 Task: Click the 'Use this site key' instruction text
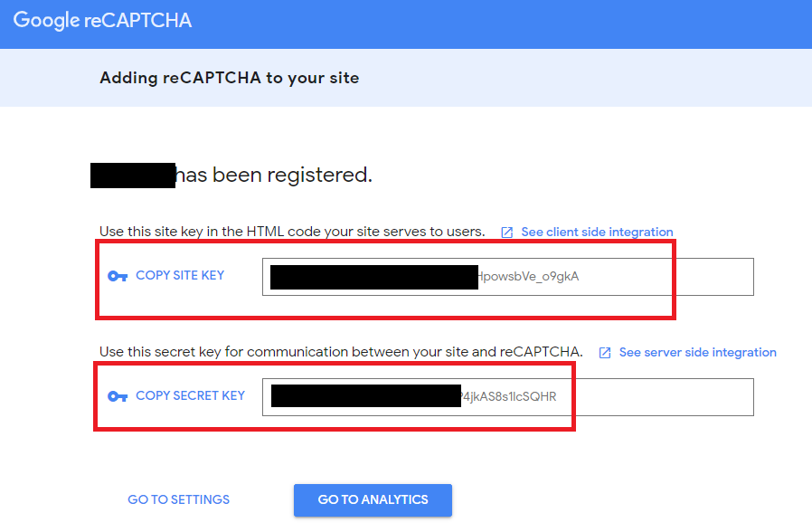click(292, 233)
